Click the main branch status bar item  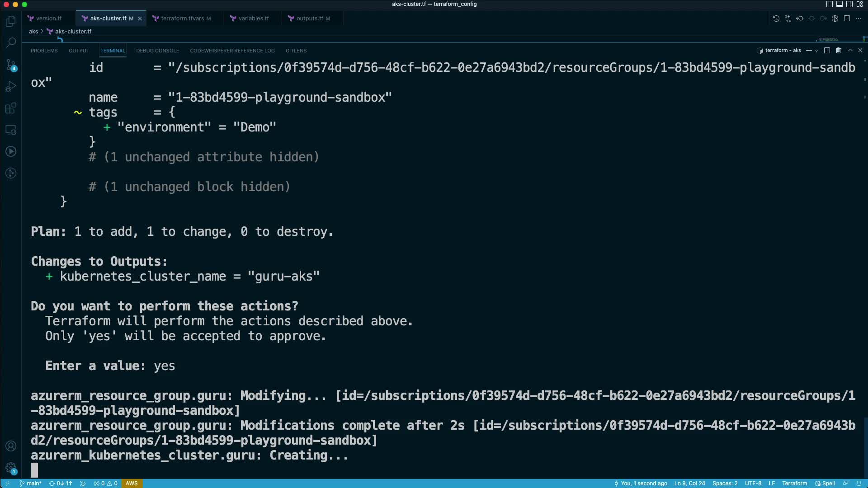30,483
